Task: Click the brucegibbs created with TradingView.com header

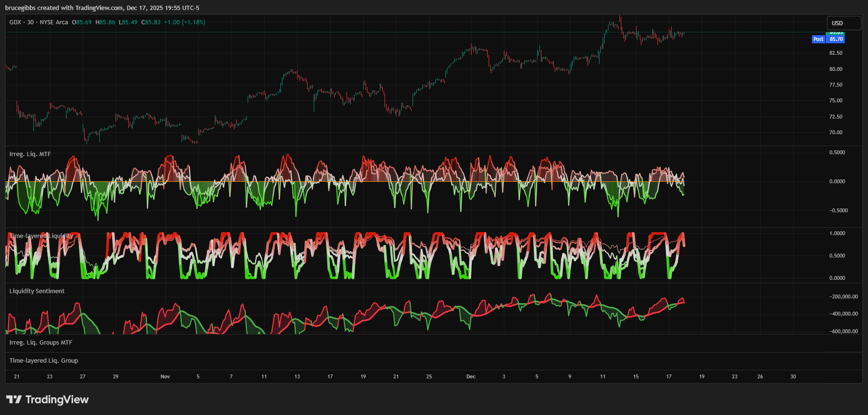Action: click(x=102, y=8)
